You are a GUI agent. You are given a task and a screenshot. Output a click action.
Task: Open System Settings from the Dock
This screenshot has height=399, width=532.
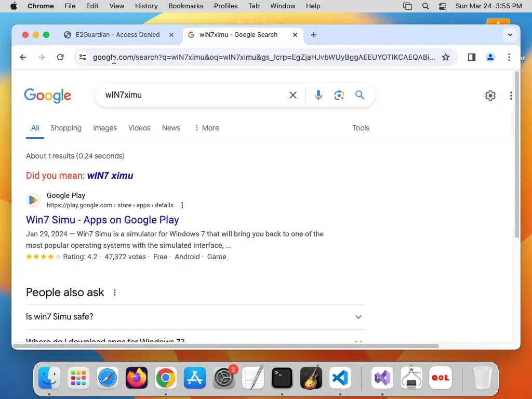click(x=224, y=378)
